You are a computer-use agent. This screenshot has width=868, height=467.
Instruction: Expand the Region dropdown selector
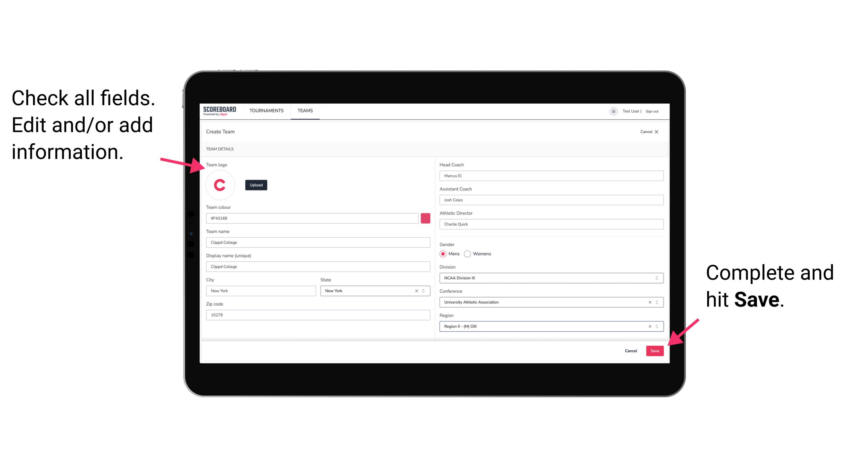(x=657, y=327)
